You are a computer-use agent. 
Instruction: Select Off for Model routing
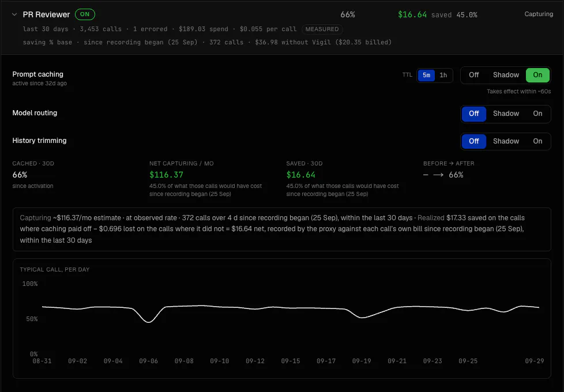click(x=473, y=114)
